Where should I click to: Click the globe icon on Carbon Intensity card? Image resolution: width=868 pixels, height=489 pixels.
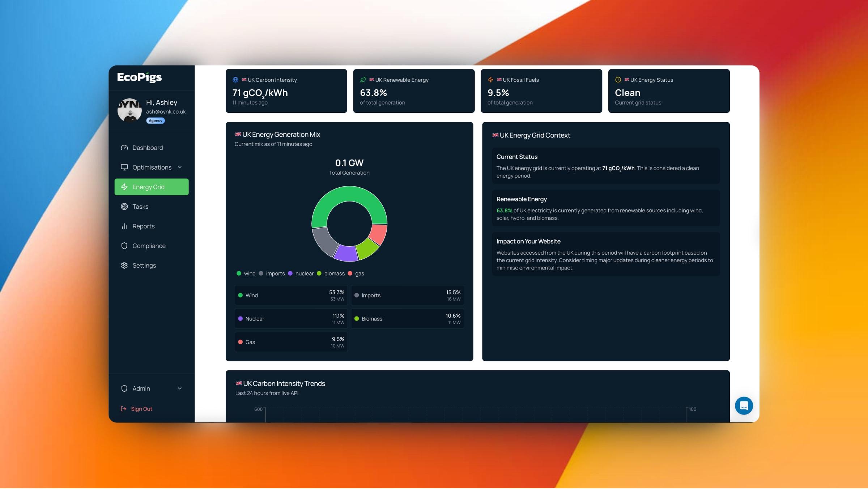pyautogui.click(x=235, y=80)
